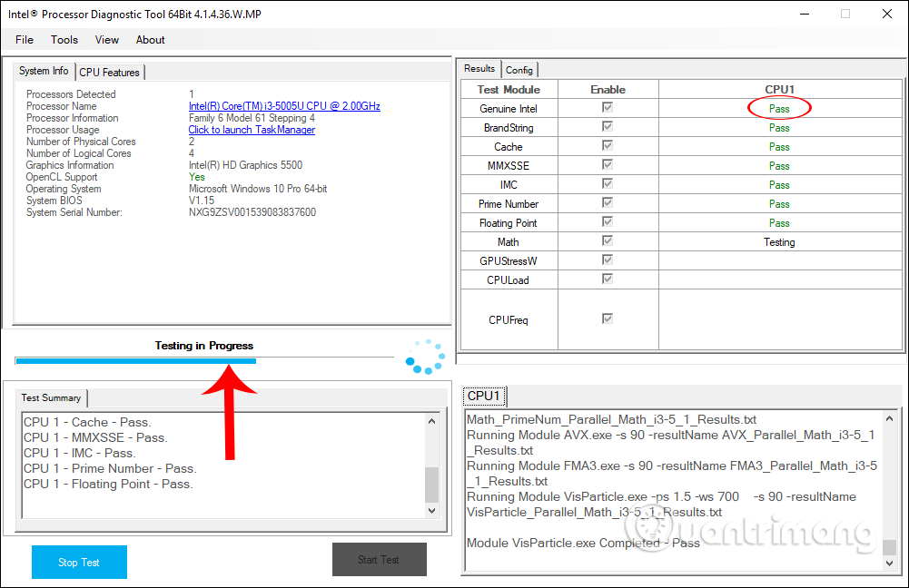Image resolution: width=909 pixels, height=588 pixels.
Task: Toggle the CPUFreq enable checkbox
Action: coord(607,318)
